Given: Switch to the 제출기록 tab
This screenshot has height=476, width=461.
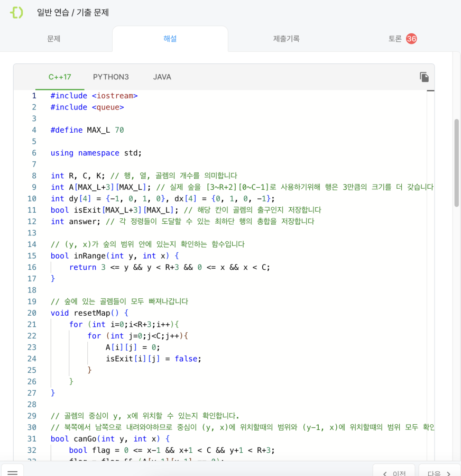Looking at the screenshot, I should (x=286, y=39).
